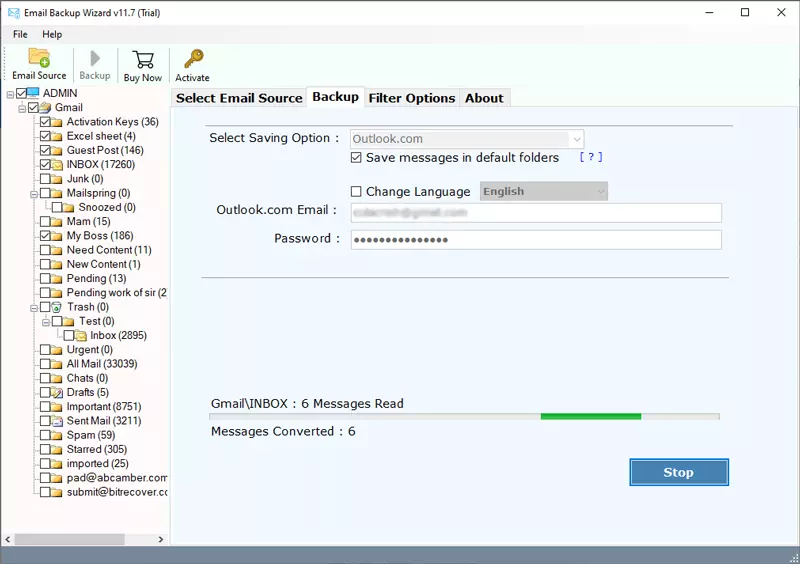800x564 pixels.
Task: Enable the Change Language checkbox
Action: tap(356, 191)
